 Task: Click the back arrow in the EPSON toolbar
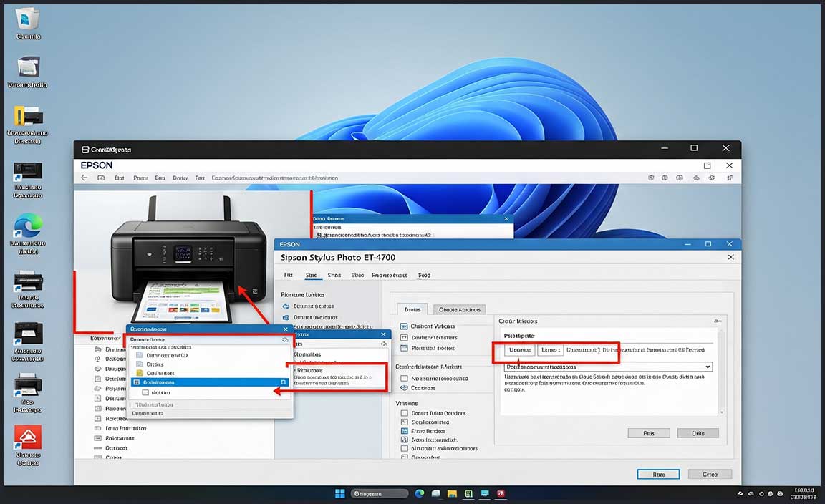(x=85, y=178)
